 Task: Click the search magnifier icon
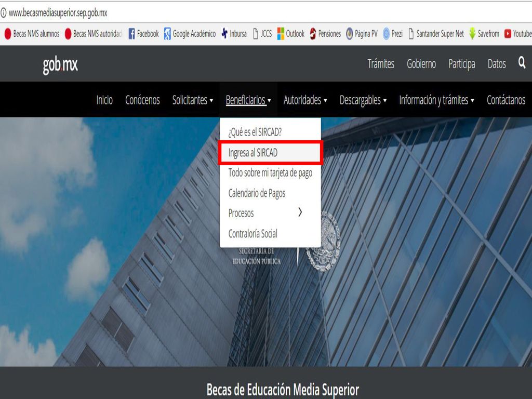coord(522,62)
